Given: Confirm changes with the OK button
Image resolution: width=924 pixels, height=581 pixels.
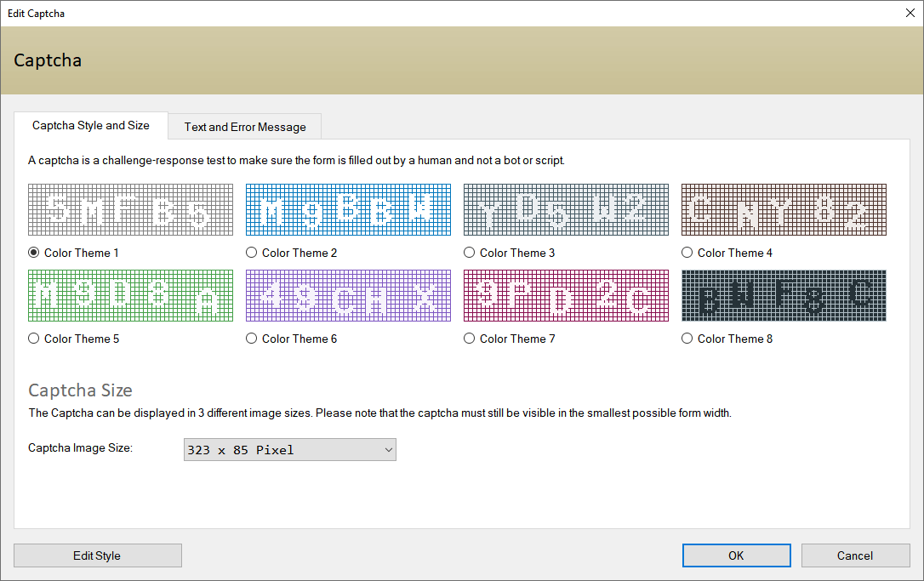Looking at the screenshot, I should click(736, 555).
